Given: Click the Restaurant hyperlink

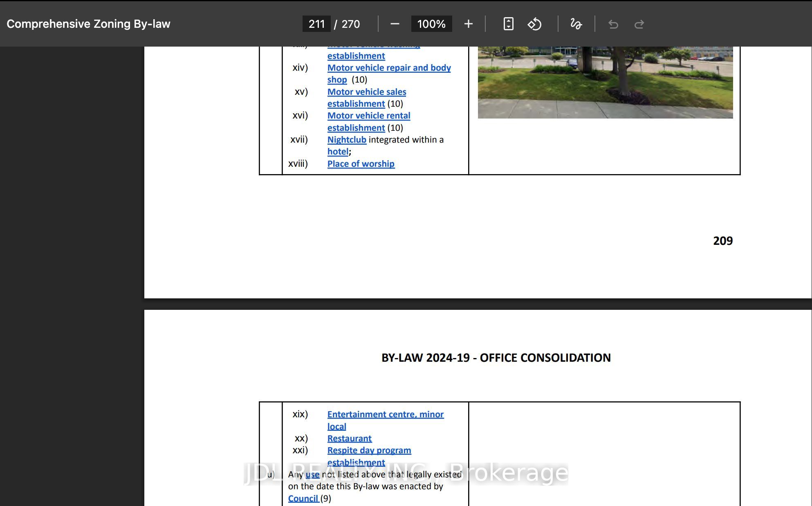Looking at the screenshot, I should pos(349,439).
